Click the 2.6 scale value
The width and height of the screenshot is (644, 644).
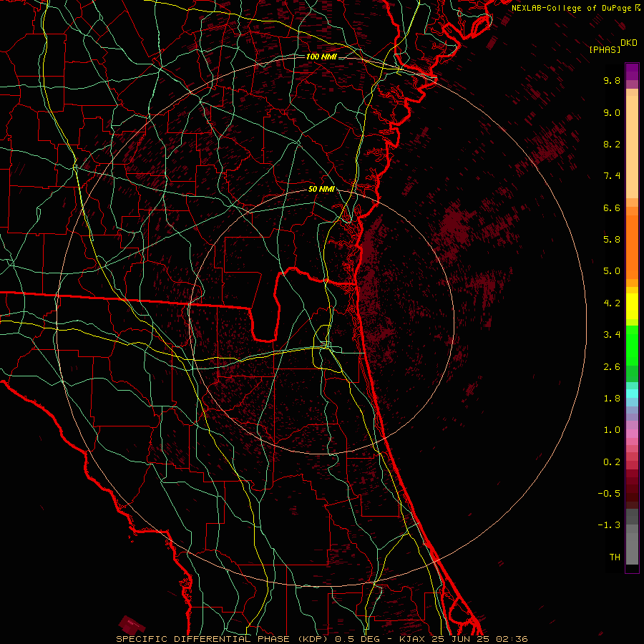click(x=612, y=367)
